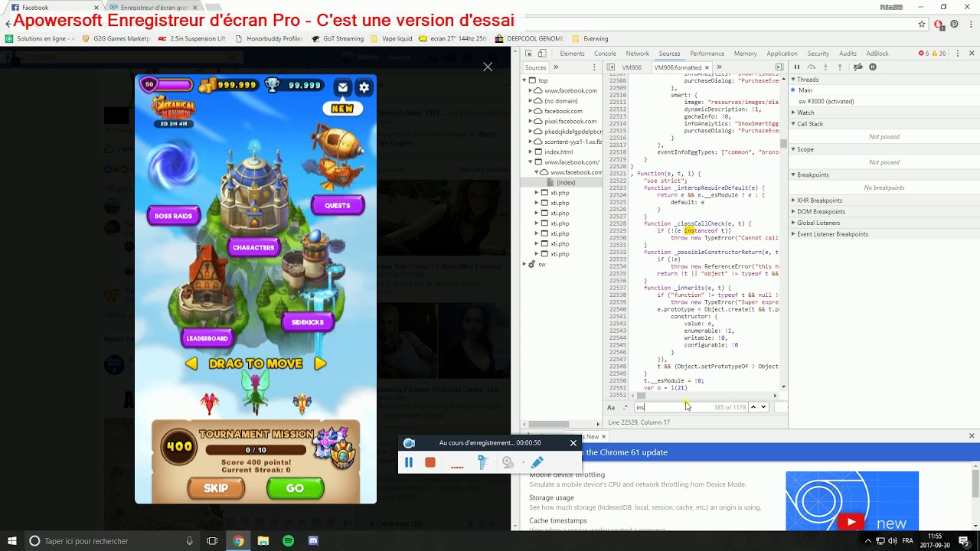Screen dimensions: 980x551
Task: Select the (index) file in the navigator
Action: tap(566, 182)
